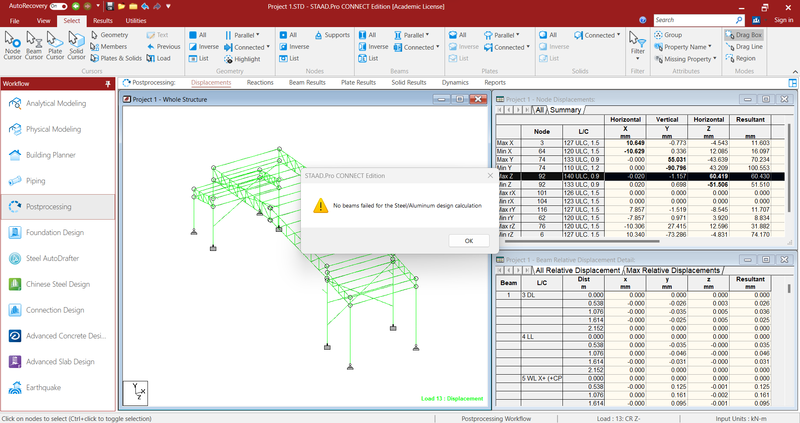800x423 pixels.
Task: Toggle the AutoRecovery switch
Action: point(58,6)
